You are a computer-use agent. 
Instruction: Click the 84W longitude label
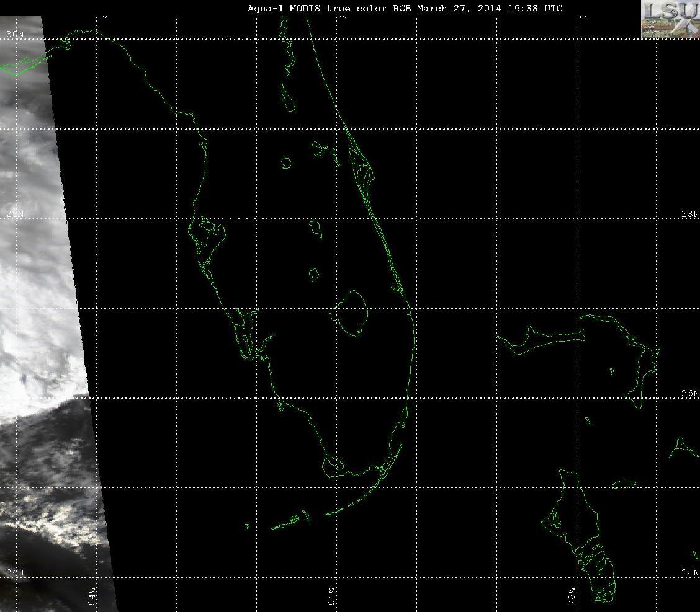[92, 596]
